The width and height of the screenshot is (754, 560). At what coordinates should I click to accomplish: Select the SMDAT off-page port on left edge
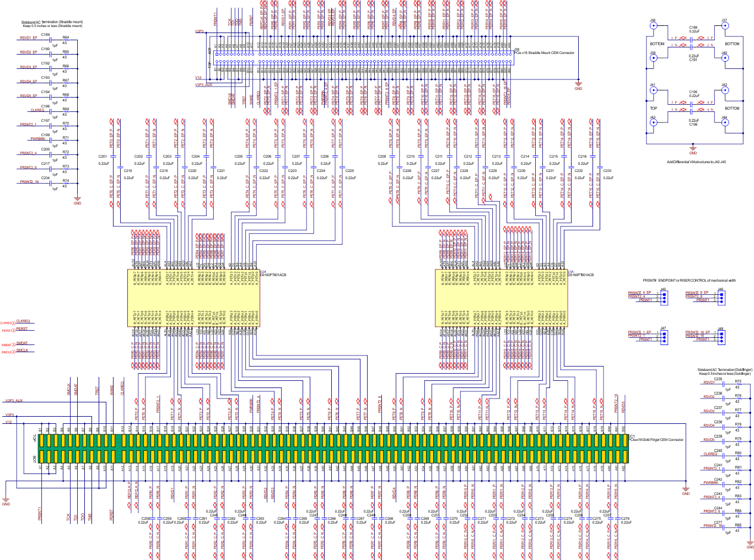8,345
